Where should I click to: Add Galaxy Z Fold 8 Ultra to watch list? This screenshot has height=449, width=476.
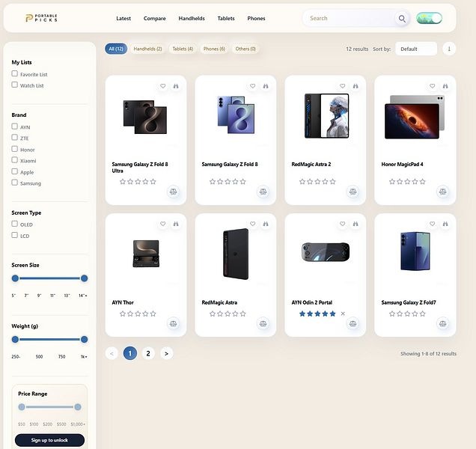point(176,86)
